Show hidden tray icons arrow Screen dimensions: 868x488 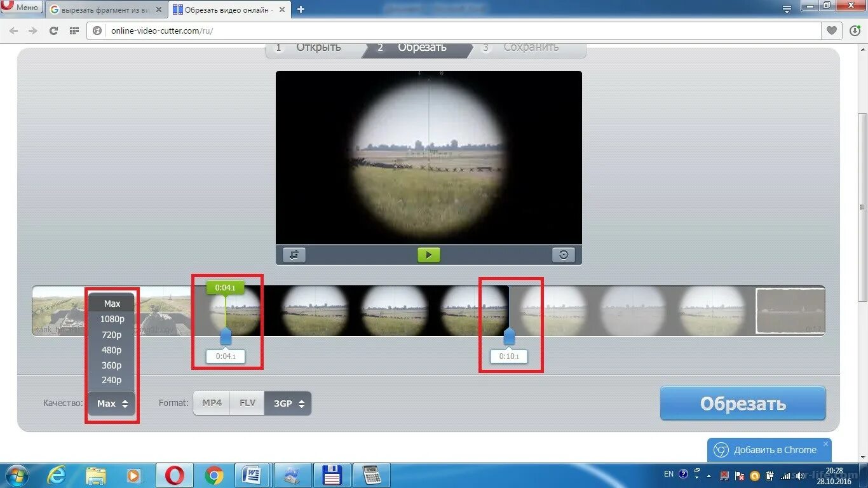coord(710,475)
